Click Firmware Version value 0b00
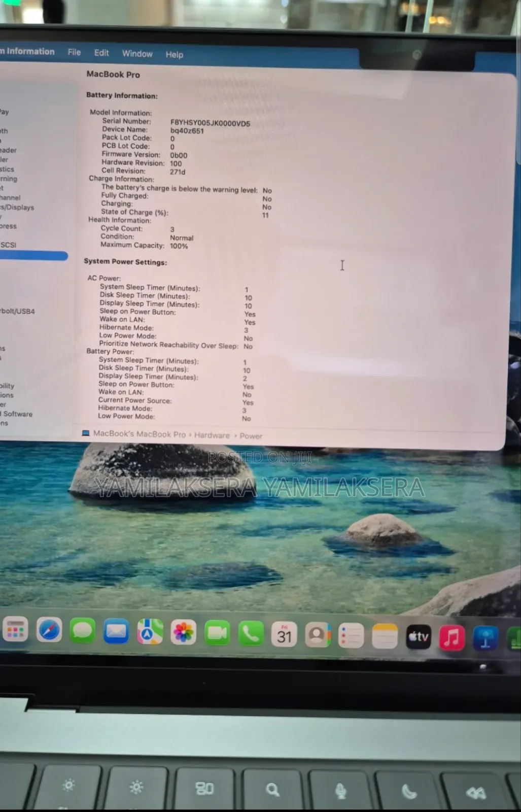This screenshot has width=521, height=812. click(x=179, y=155)
